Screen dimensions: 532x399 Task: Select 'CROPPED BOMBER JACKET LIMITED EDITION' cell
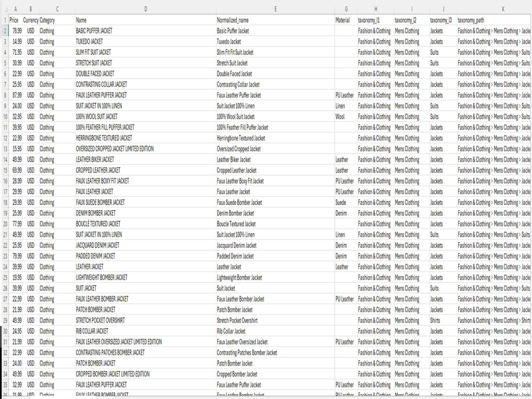[146, 374]
